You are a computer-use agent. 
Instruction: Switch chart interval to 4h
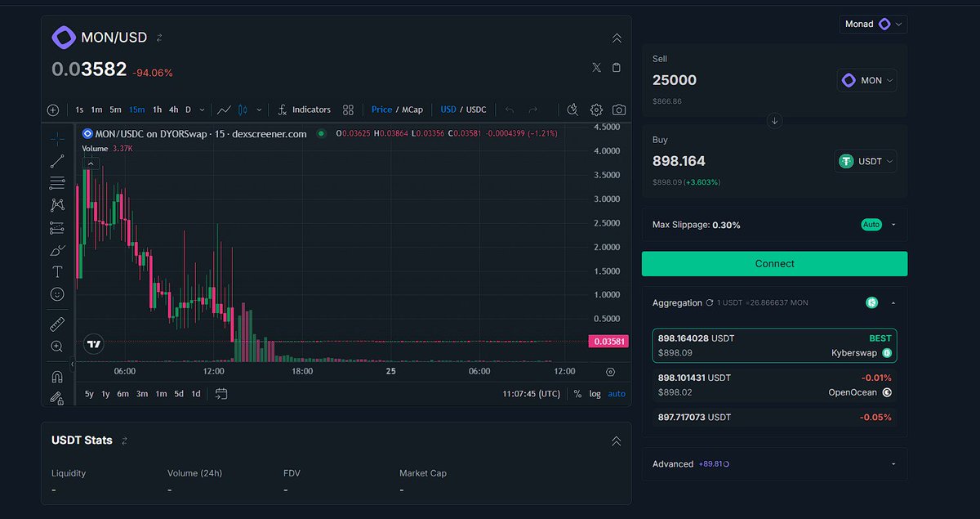pos(173,110)
